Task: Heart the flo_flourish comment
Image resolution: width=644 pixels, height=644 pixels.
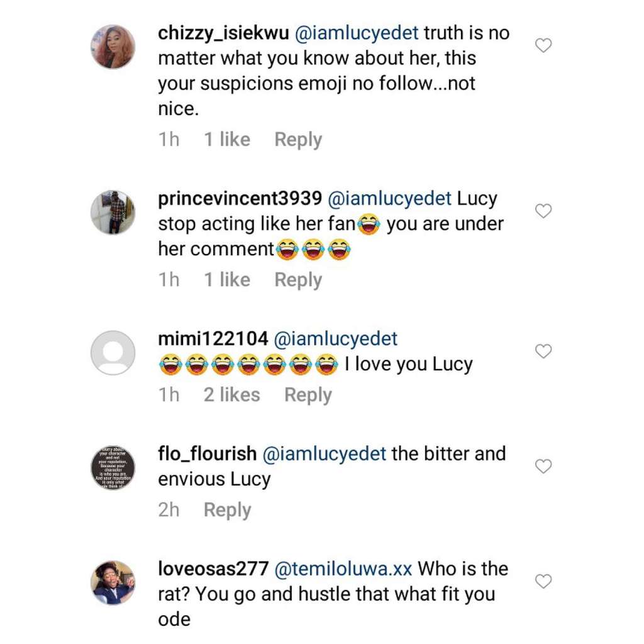Action: click(x=543, y=467)
